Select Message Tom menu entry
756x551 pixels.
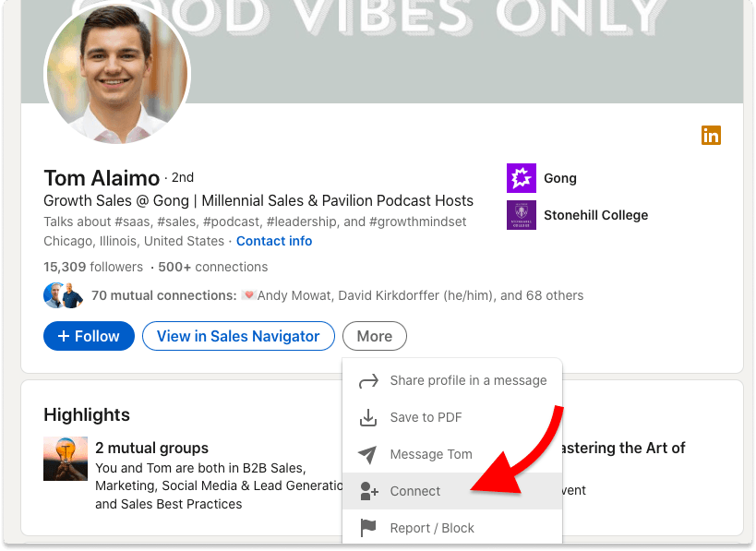click(x=452, y=454)
